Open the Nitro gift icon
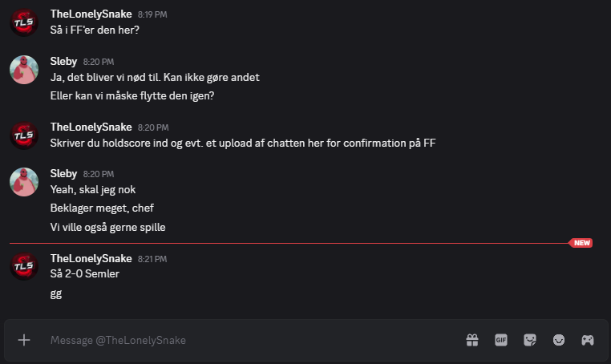Image resolution: width=611 pixels, height=364 pixels. click(x=472, y=340)
